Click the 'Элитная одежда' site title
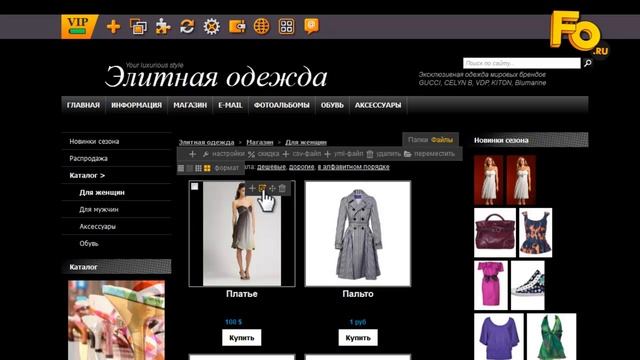The image size is (640, 360). pyautogui.click(x=216, y=77)
